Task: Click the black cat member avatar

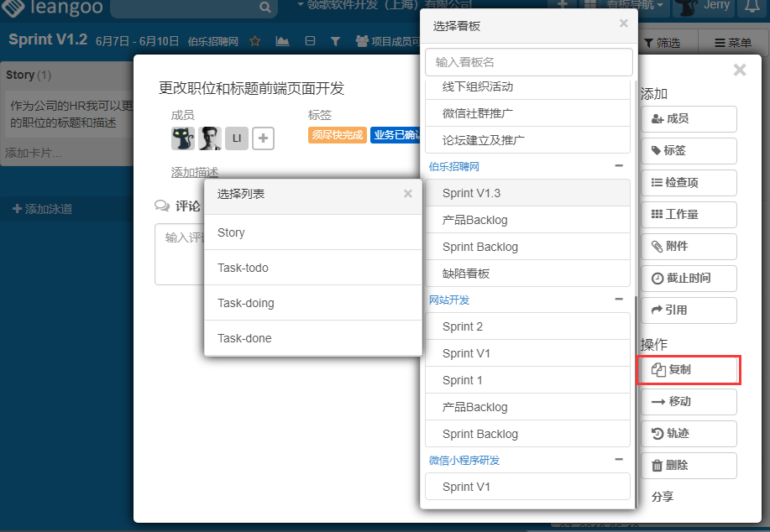Action: (x=182, y=138)
